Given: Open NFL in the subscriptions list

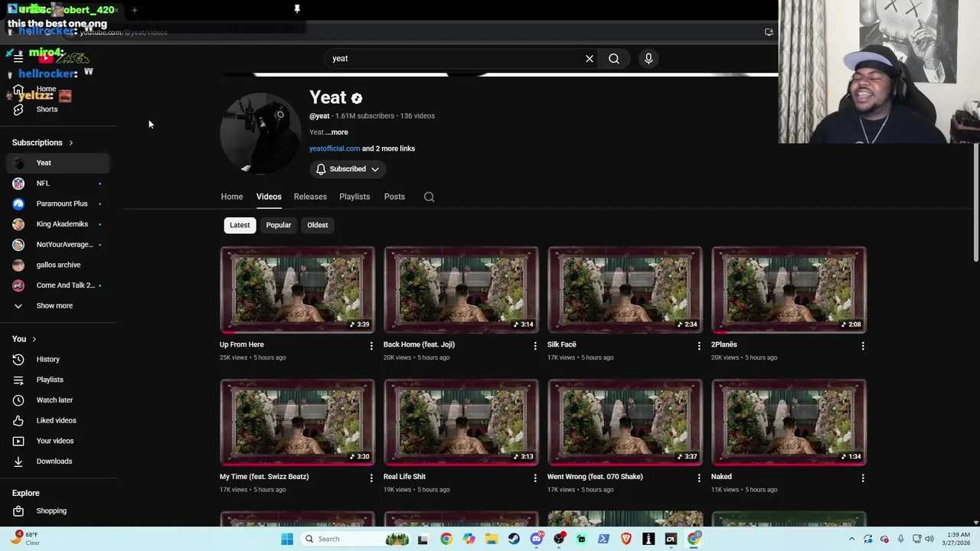Looking at the screenshot, I should 58,184.
